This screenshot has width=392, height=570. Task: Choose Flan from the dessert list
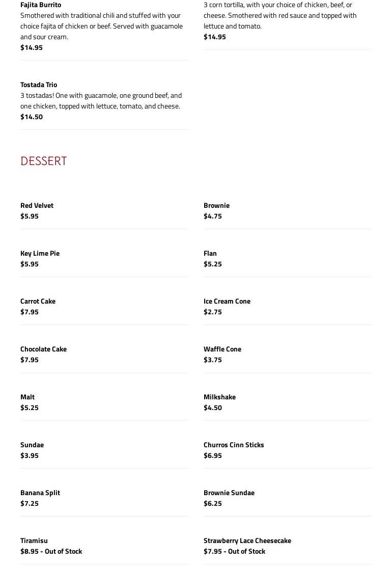tap(210, 253)
